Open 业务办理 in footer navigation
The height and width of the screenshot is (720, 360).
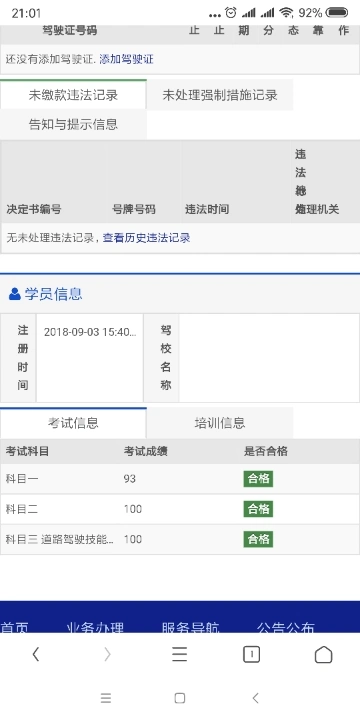(95, 627)
